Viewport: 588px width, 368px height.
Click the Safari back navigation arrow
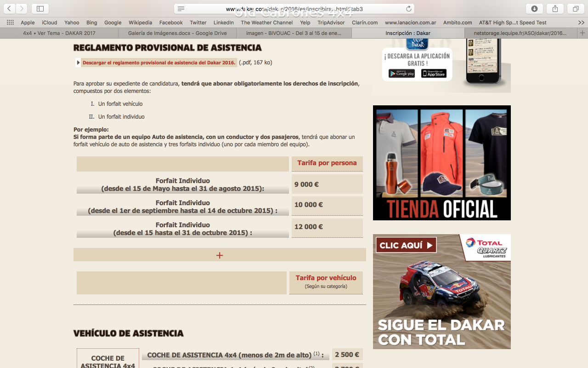[x=10, y=9]
